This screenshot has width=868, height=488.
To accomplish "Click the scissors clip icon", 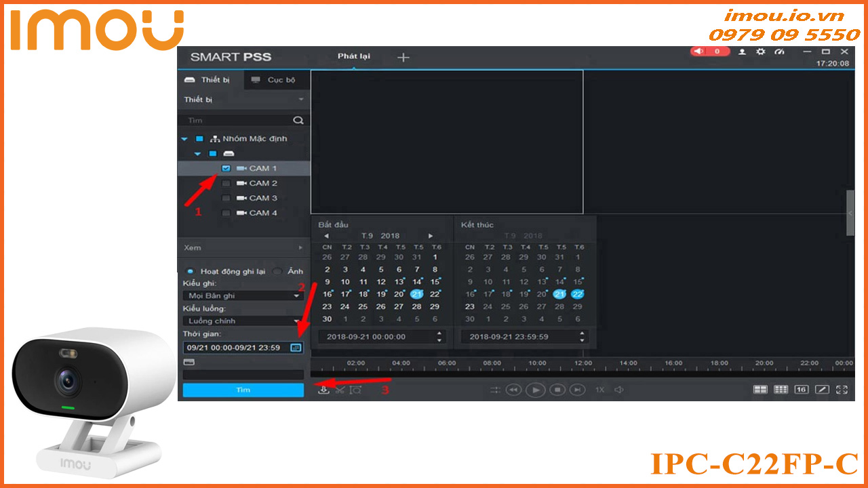I will click(x=340, y=390).
